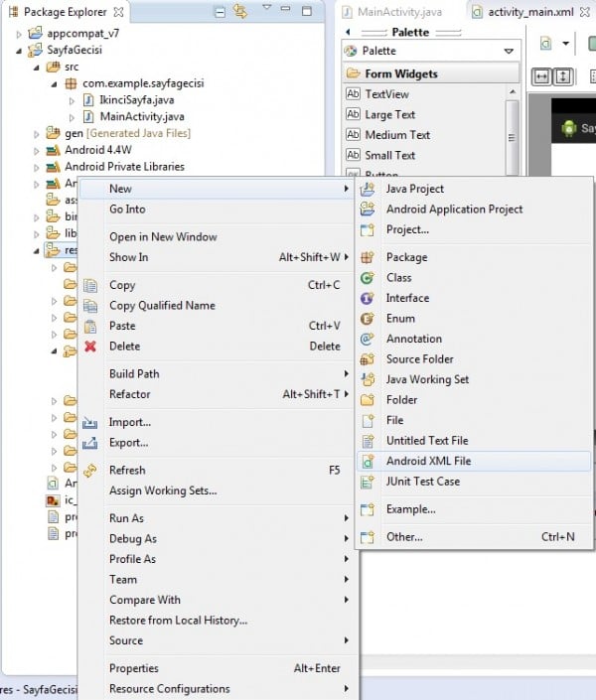Open Resource Configurations submenu
The height and width of the screenshot is (700, 596).
[x=218, y=689]
